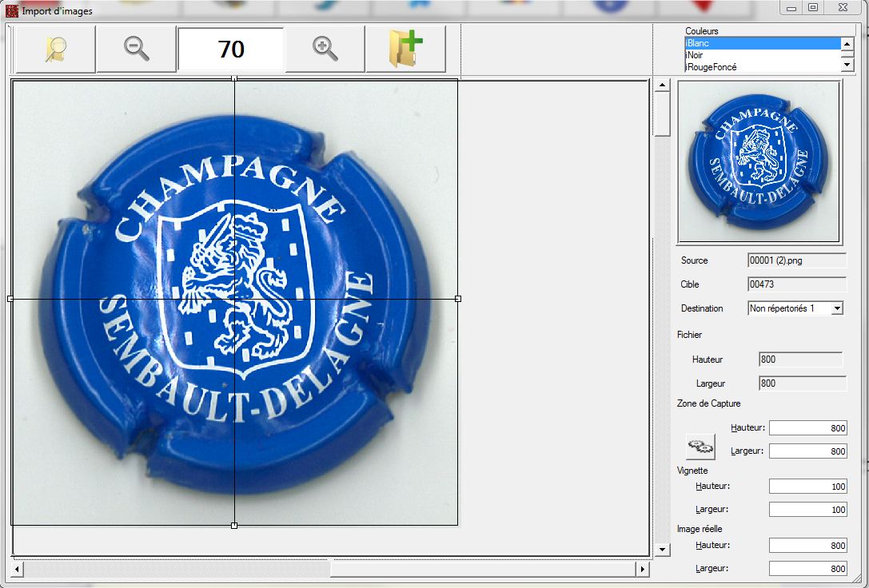Click the Image réelle section label

coord(700,529)
